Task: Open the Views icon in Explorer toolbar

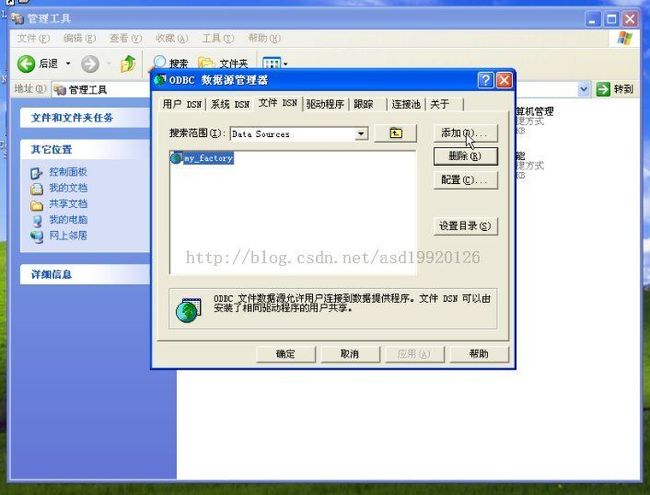Action: [x=272, y=63]
